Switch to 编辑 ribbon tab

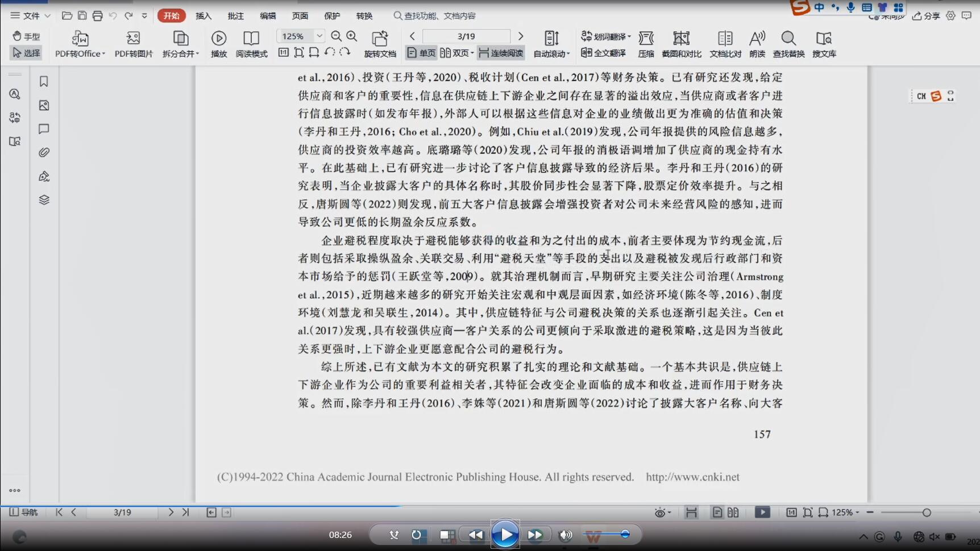pyautogui.click(x=268, y=16)
